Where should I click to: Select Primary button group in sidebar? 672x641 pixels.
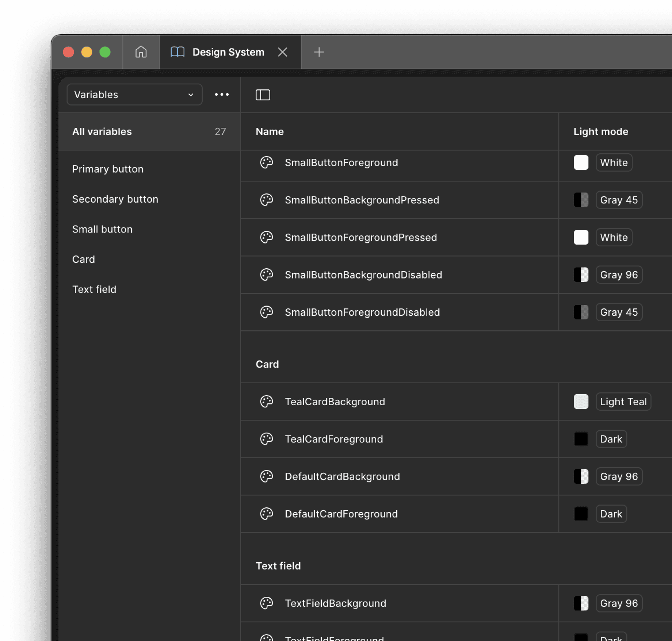108,169
